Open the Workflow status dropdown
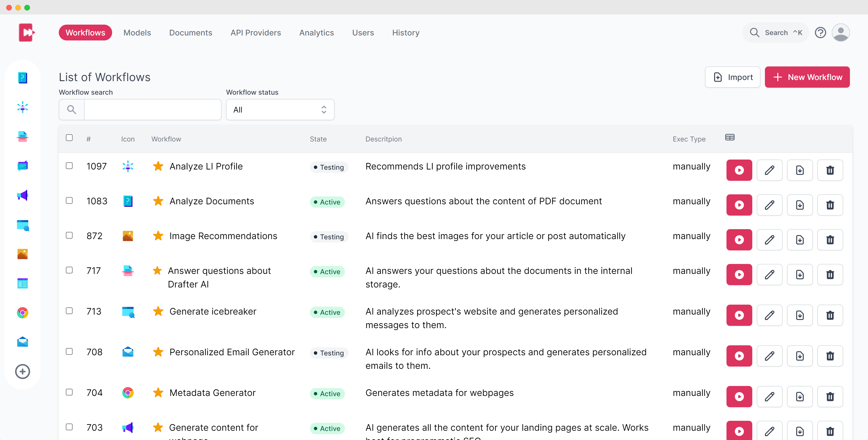 pos(280,110)
